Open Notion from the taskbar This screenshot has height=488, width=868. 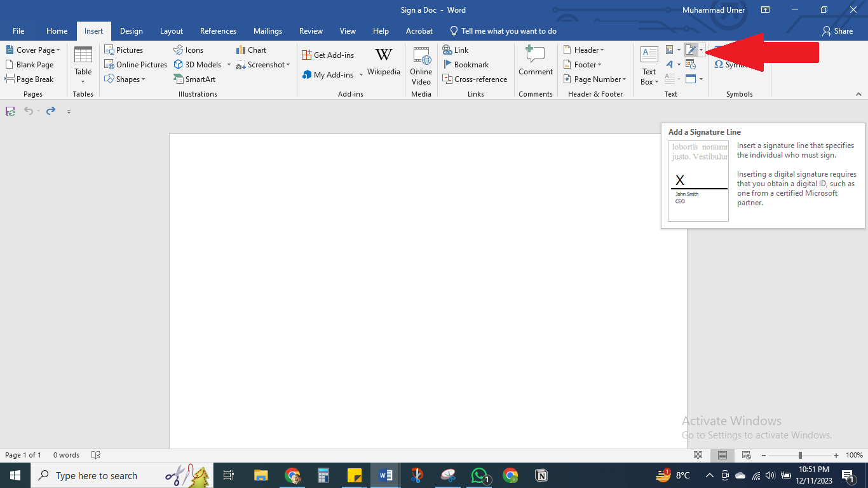point(541,475)
